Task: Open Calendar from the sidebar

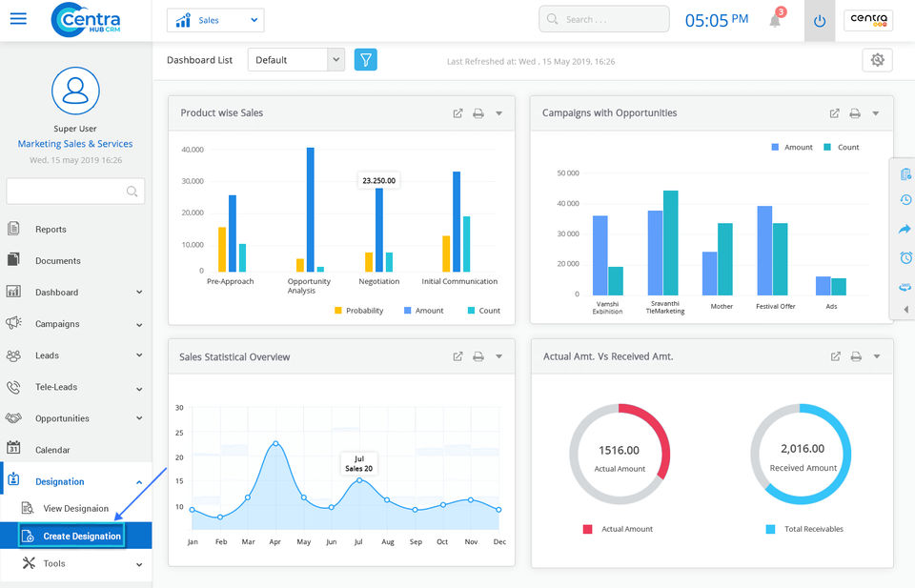Action: pyautogui.click(x=52, y=450)
